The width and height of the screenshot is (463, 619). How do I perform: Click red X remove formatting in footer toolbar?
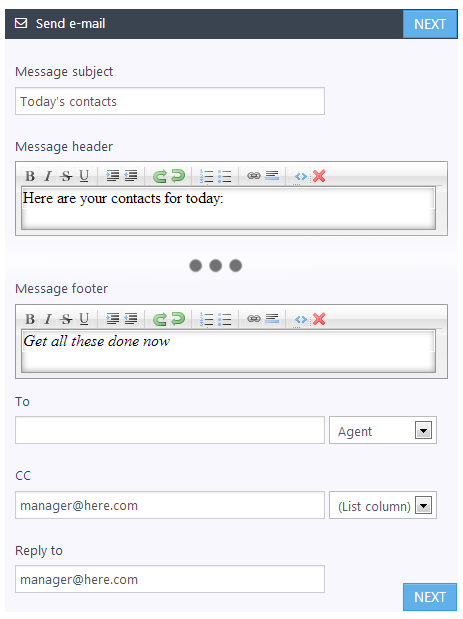pyautogui.click(x=319, y=319)
